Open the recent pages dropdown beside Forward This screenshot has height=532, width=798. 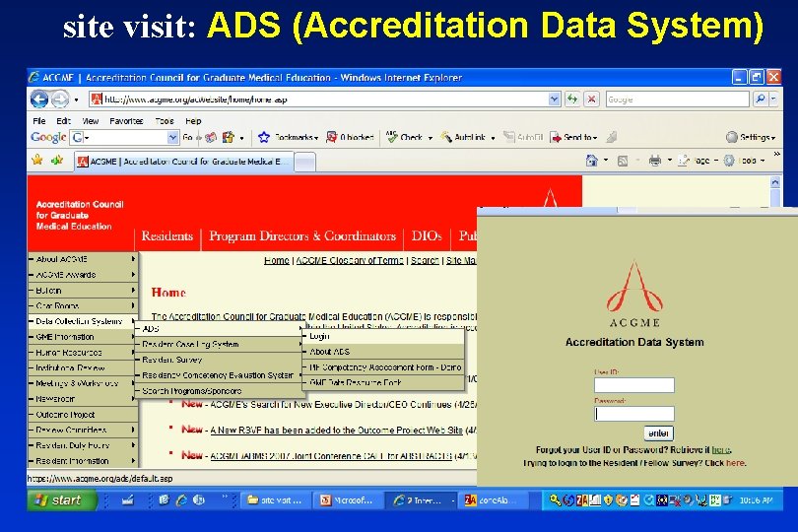(x=76, y=100)
